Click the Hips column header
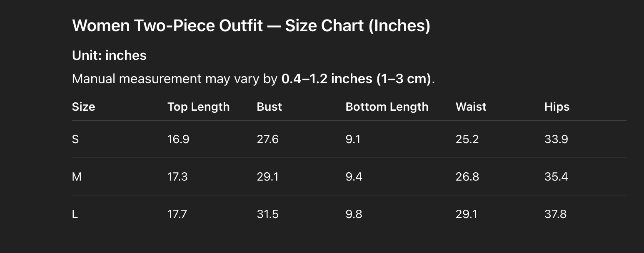 [557, 107]
